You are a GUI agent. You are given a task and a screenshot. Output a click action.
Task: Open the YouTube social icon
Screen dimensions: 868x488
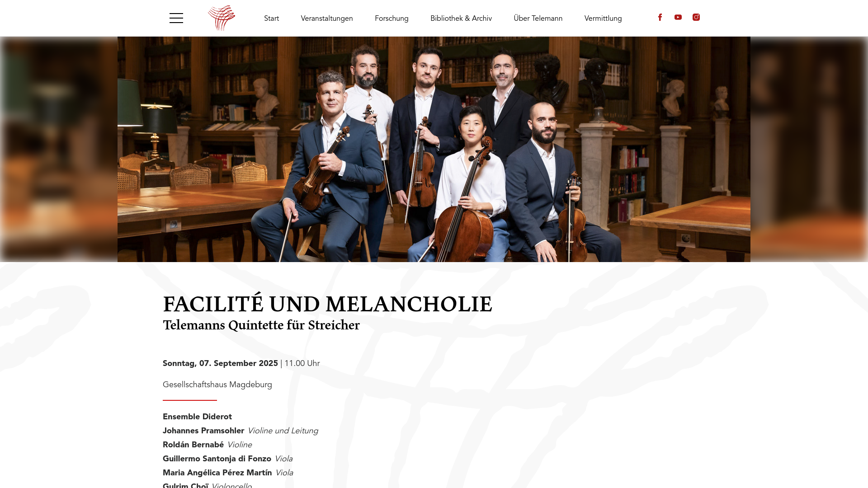(678, 17)
